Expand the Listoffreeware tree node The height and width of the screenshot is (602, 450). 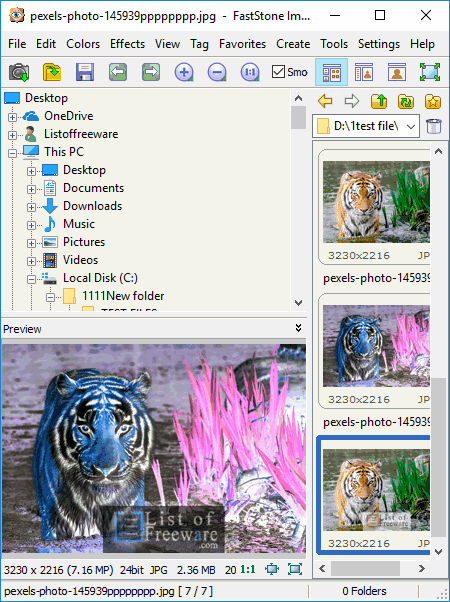pos(13,135)
